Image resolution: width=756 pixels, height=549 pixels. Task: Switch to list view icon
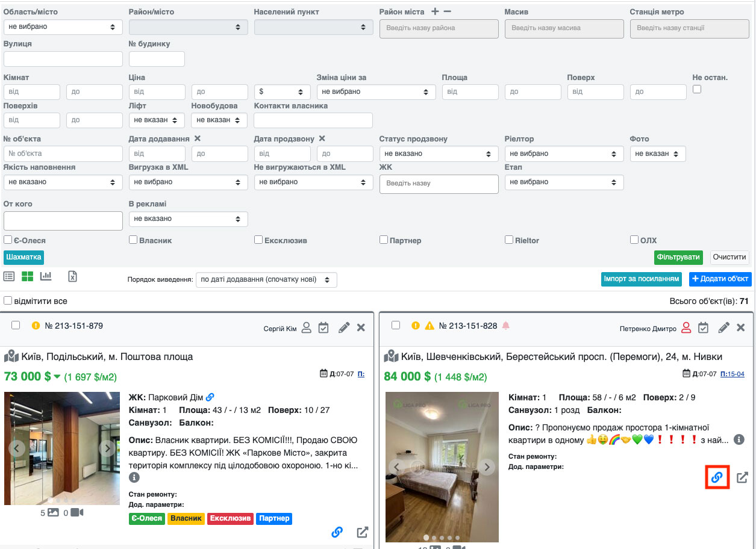(9, 276)
